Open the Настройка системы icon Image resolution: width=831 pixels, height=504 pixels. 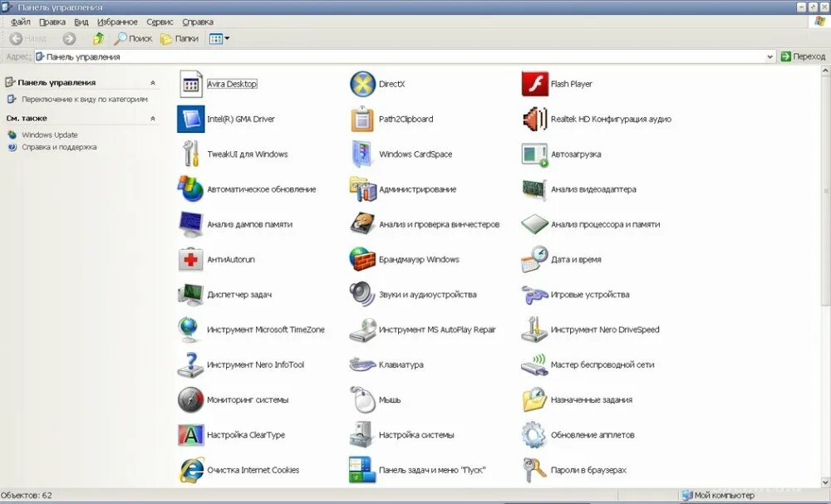point(362,434)
